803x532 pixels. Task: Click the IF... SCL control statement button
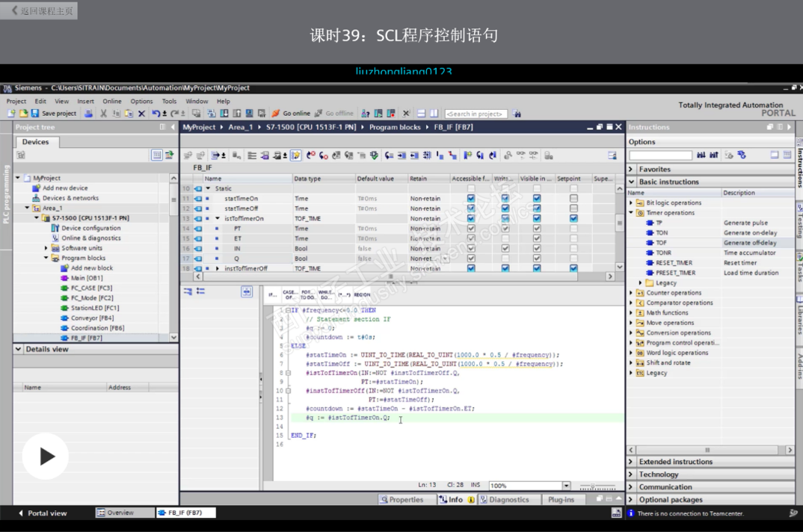pyautogui.click(x=272, y=294)
